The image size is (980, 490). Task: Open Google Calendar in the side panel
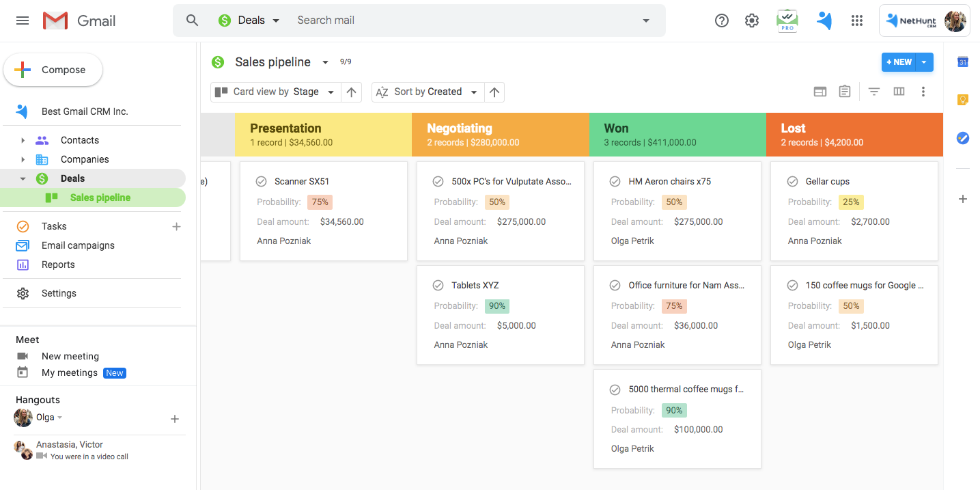[963, 62]
